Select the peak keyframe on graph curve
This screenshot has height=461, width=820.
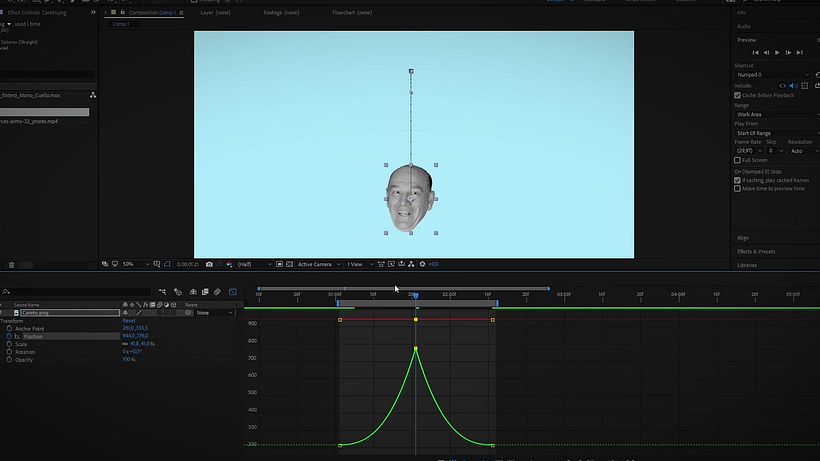[x=416, y=348]
